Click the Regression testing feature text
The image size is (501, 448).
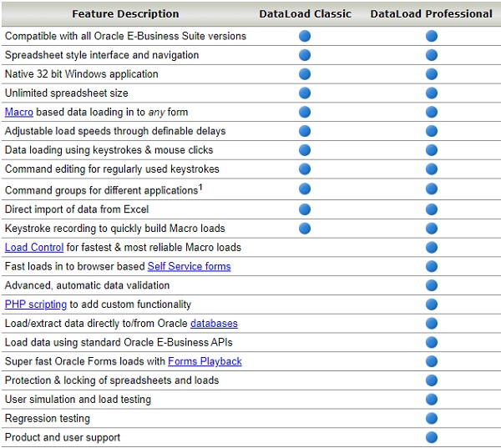pyautogui.click(x=47, y=419)
